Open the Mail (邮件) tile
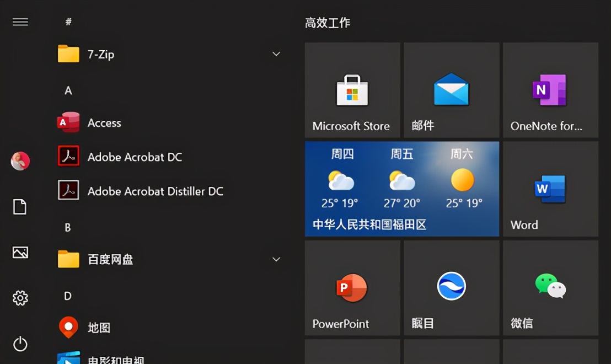Viewport: 611px width, 364px height. [451, 90]
